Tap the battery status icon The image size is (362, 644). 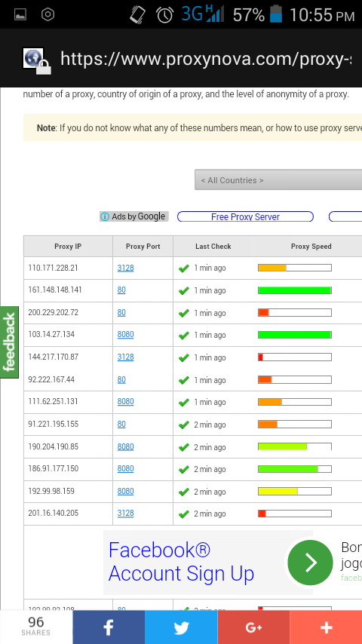[277, 14]
